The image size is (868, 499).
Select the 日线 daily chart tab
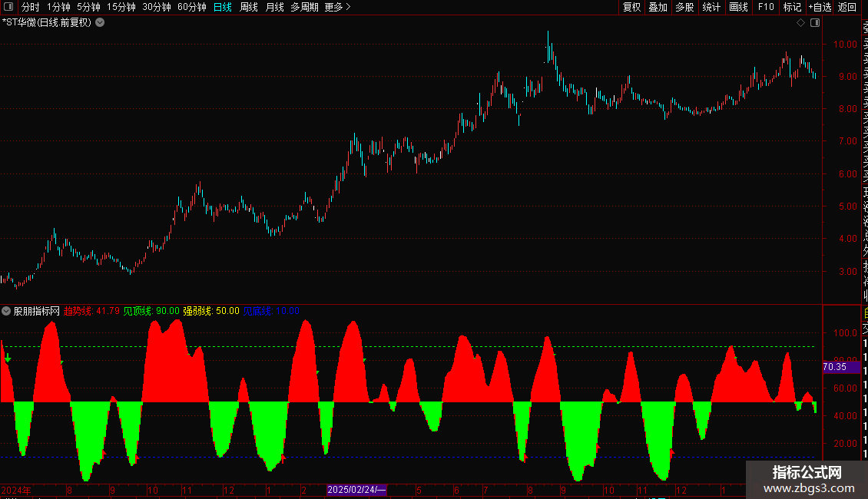pyautogui.click(x=223, y=7)
